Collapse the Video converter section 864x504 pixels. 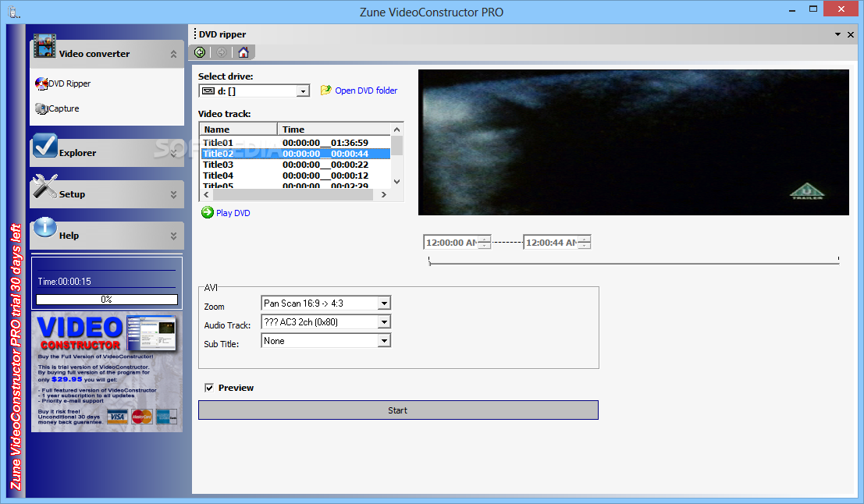(173, 54)
